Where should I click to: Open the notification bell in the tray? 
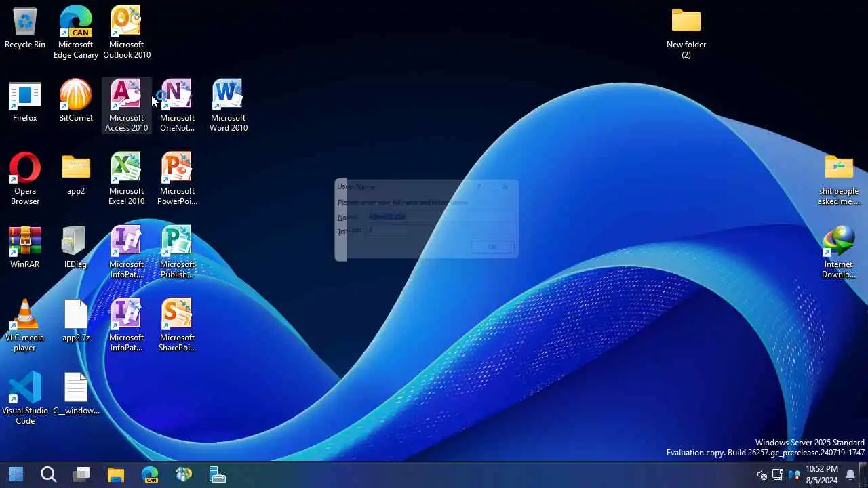coord(850,475)
